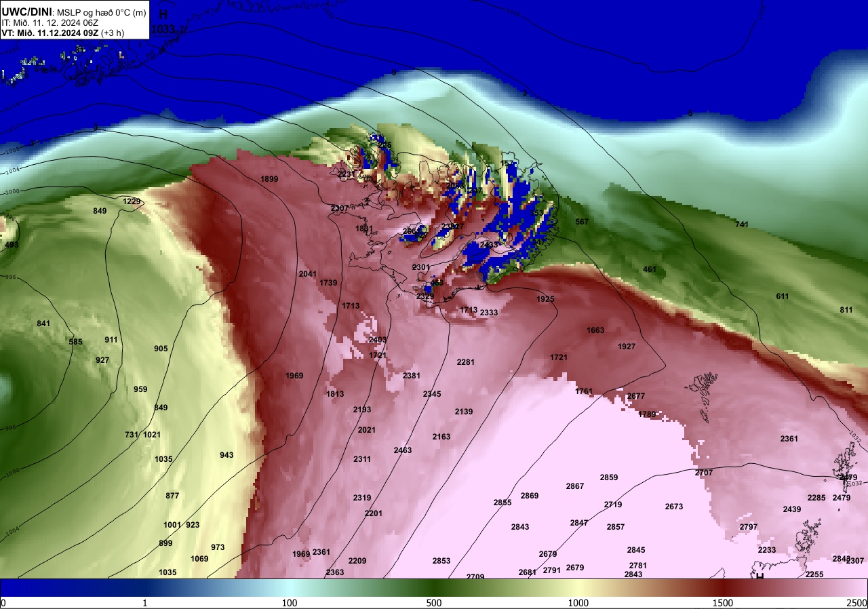Click the map value 2021

coord(367,430)
